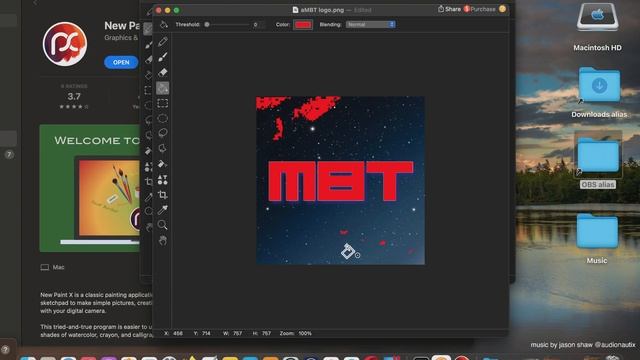640x360 pixels.
Task: Open the New Paint X app icon in App Store
Action: [x=65, y=44]
